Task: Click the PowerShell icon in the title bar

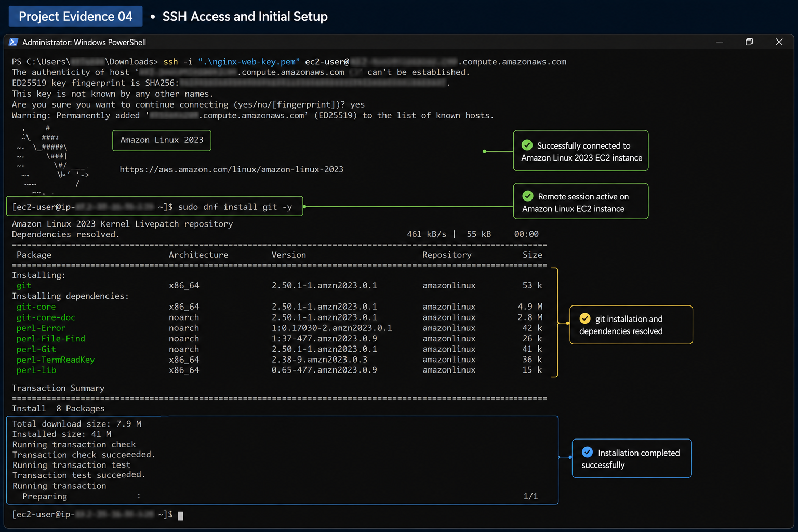Action: (14, 42)
